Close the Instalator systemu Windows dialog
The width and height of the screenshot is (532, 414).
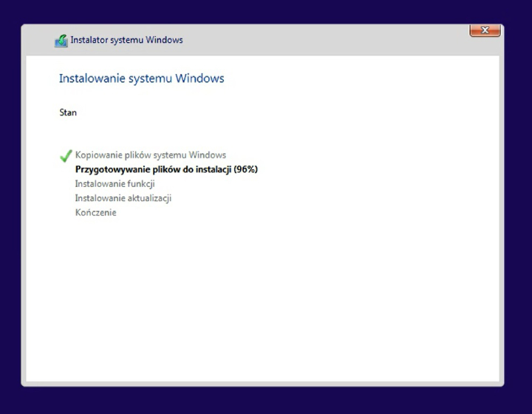click(485, 30)
